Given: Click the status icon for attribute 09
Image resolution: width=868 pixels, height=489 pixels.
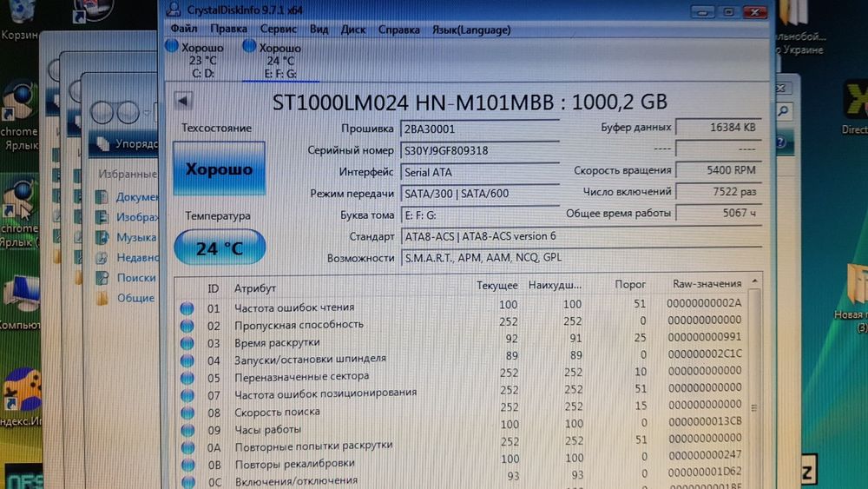Looking at the screenshot, I should pos(187,430).
